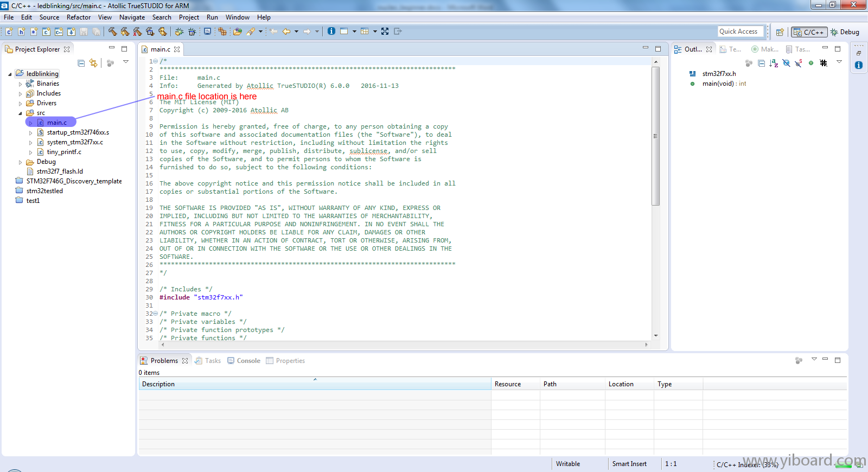This screenshot has width=868, height=472.
Task: Open Project Explorer view menu triangle
Action: [126, 62]
